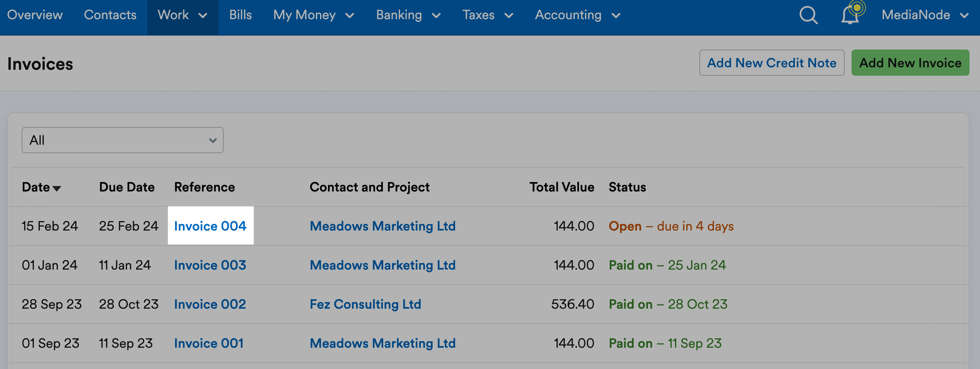Image resolution: width=980 pixels, height=369 pixels.
Task: Click the Total Value column header
Action: point(562,187)
